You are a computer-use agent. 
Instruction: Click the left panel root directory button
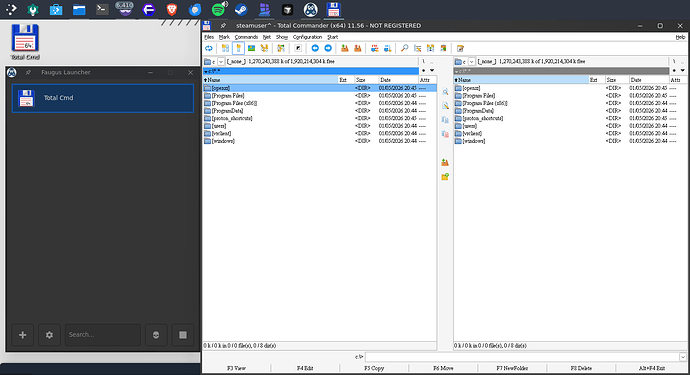pyautogui.click(x=424, y=62)
